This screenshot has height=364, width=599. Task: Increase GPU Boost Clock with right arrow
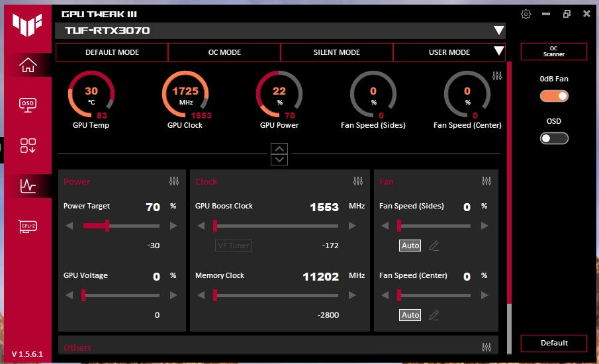(352, 226)
